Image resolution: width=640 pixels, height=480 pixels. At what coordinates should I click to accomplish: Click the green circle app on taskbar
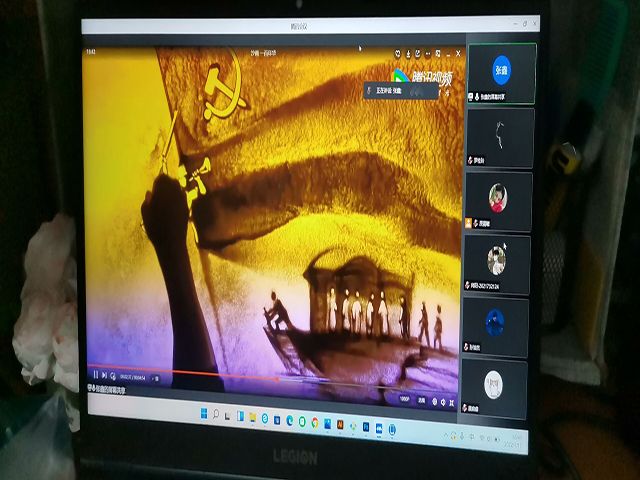302,422
